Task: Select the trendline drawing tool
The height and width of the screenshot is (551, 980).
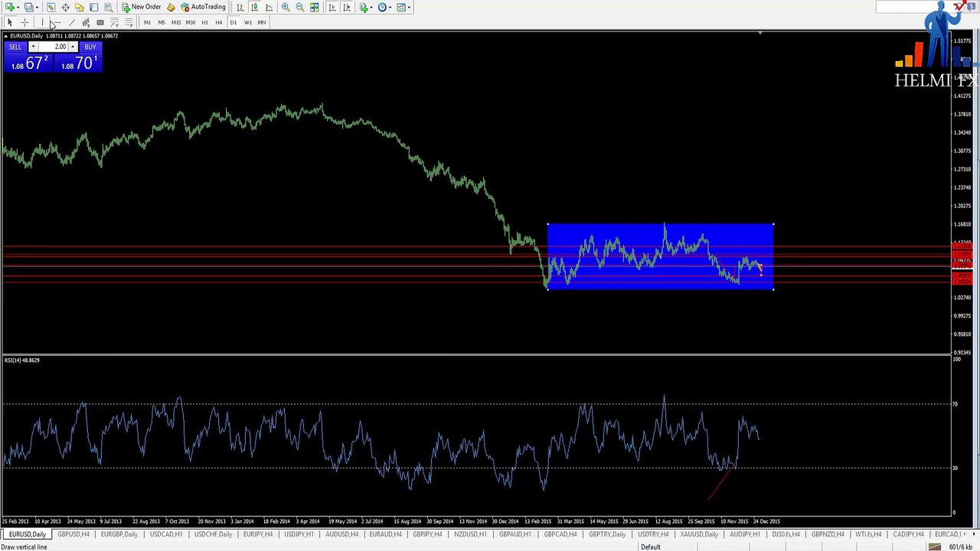Action: click(x=71, y=22)
